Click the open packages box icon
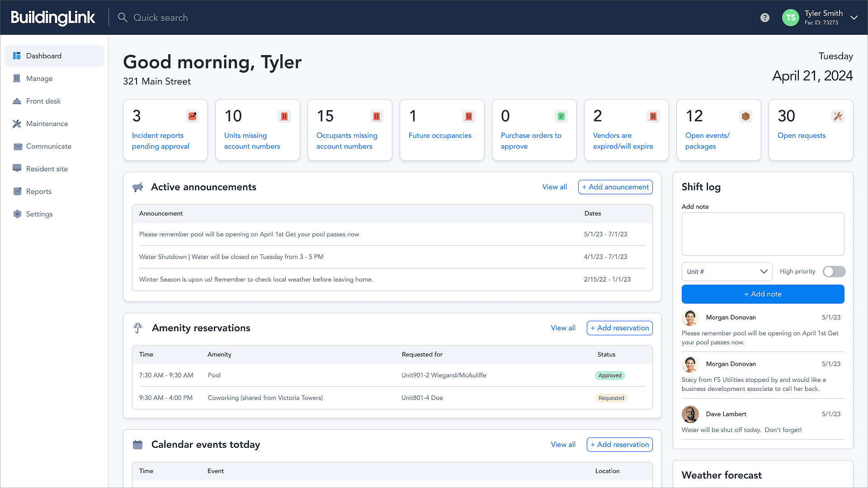 tap(745, 116)
